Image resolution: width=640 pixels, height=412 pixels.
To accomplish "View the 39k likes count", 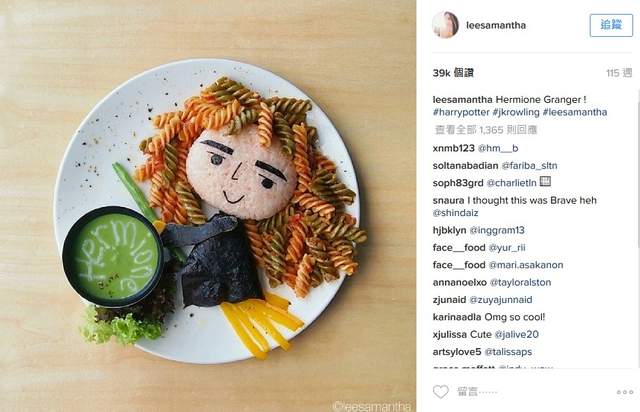I will coord(453,73).
